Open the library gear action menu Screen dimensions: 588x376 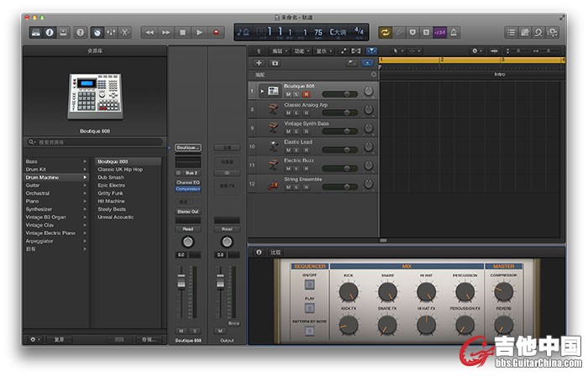(x=35, y=339)
